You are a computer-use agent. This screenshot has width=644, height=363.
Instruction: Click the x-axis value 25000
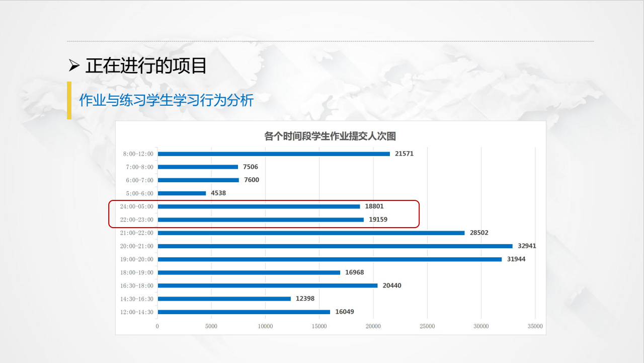[427, 326]
